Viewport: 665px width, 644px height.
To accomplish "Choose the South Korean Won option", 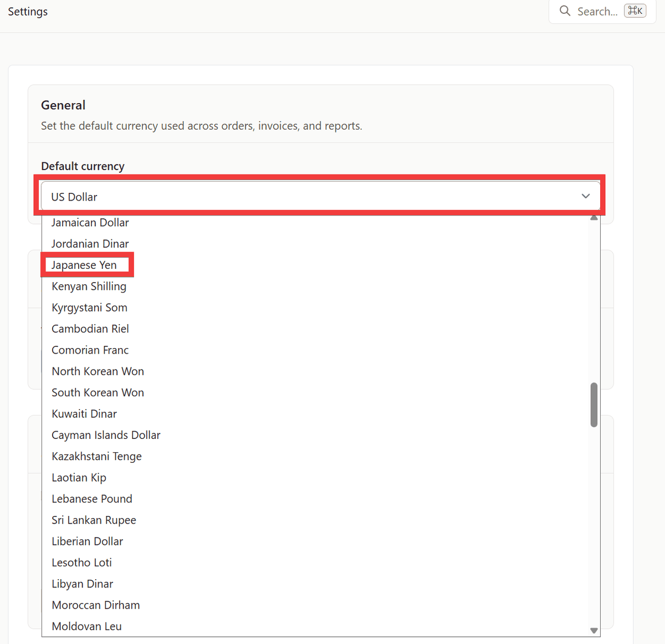I will (x=98, y=393).
